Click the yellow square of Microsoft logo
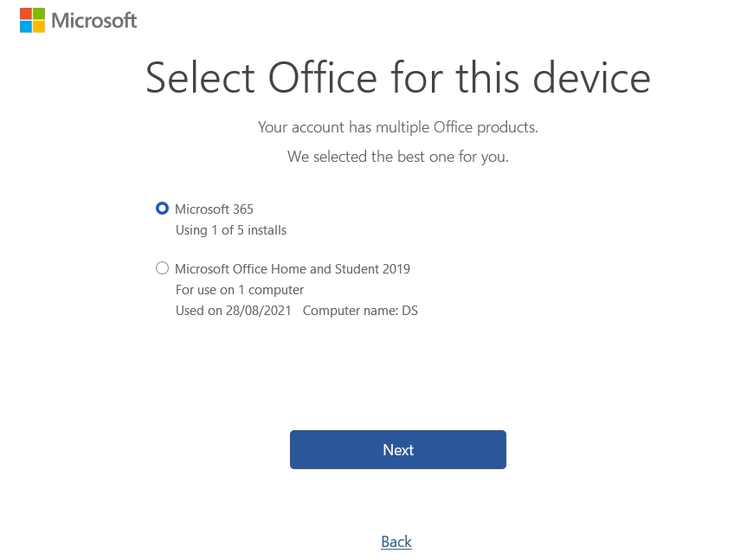 point(39,27)
